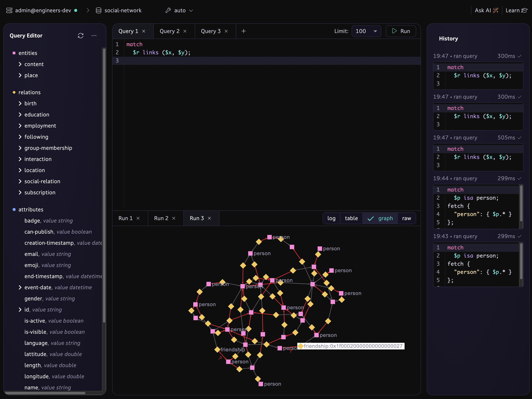Viewport: 532px width, 399px height.
Task: Select the log results view
Action: [x=331, y=218]
